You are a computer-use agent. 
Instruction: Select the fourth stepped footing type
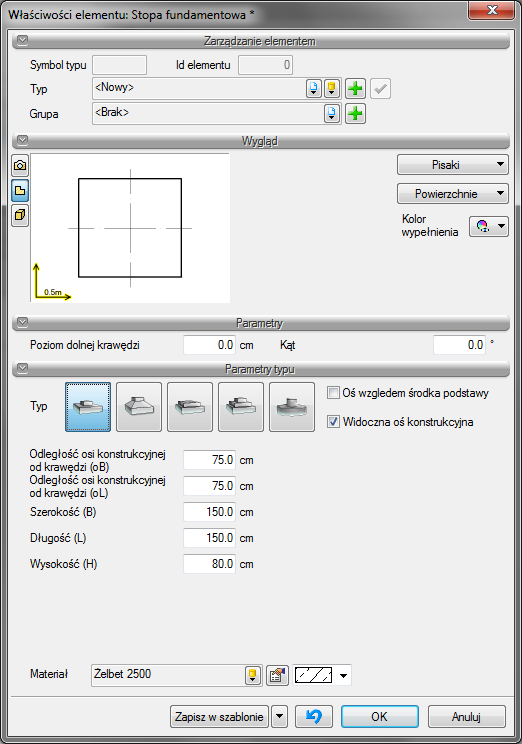241,407
